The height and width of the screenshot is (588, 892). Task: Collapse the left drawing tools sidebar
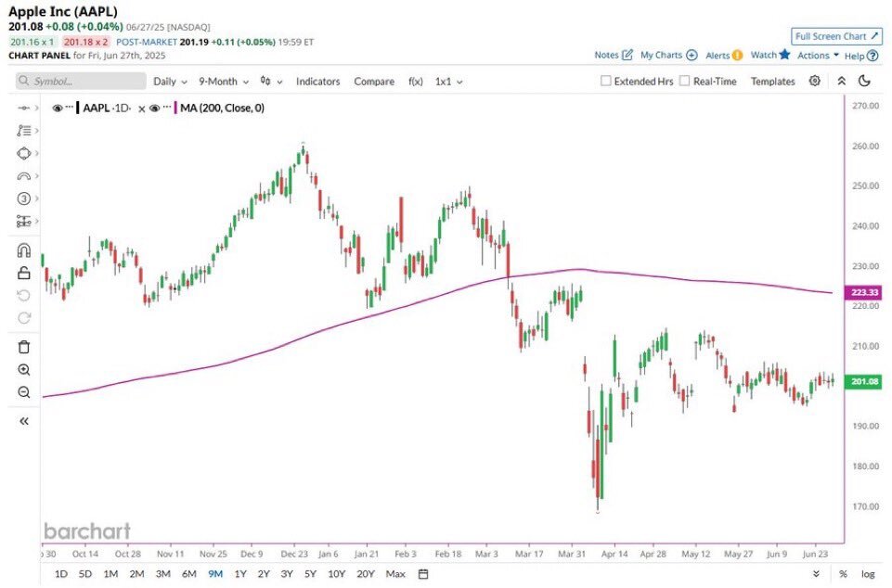tap(24, 421)
